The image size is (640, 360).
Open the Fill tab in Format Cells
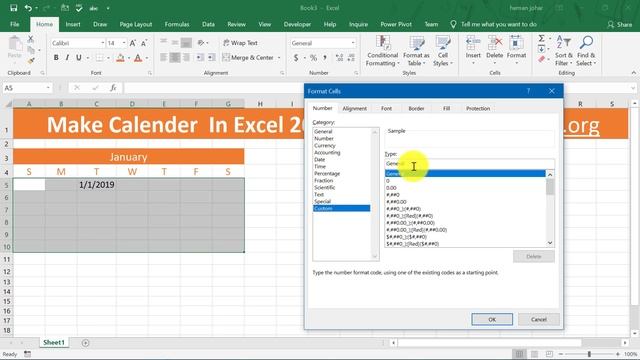[x=447, y=109]
